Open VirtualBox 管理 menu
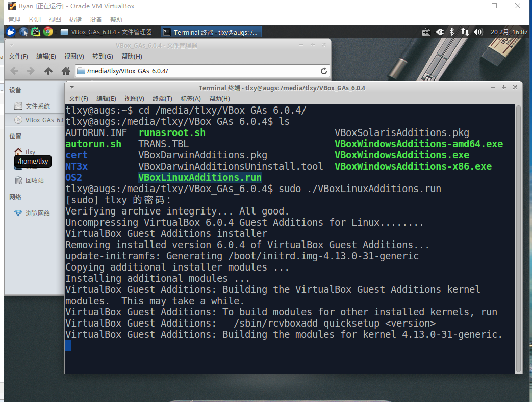 coord(14,20)
